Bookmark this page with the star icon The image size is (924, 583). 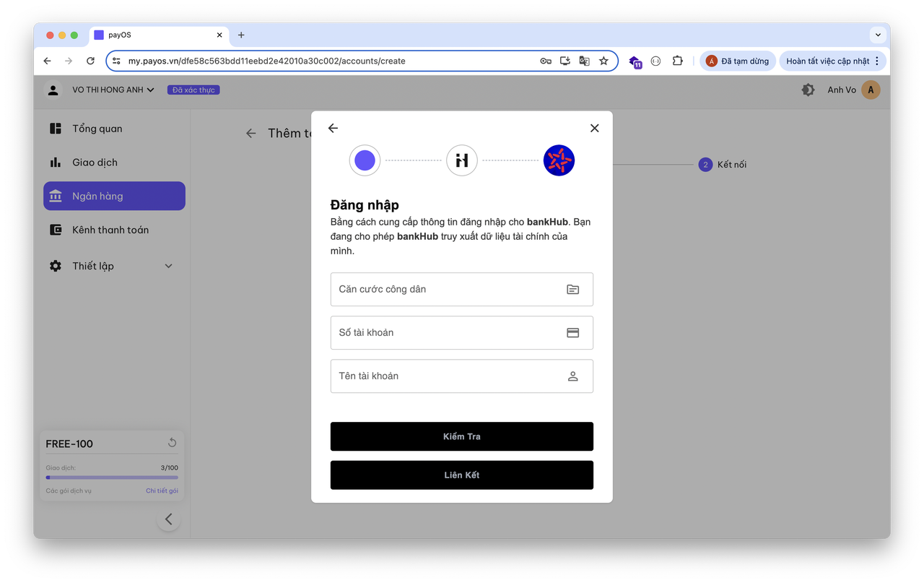point(603,61)
